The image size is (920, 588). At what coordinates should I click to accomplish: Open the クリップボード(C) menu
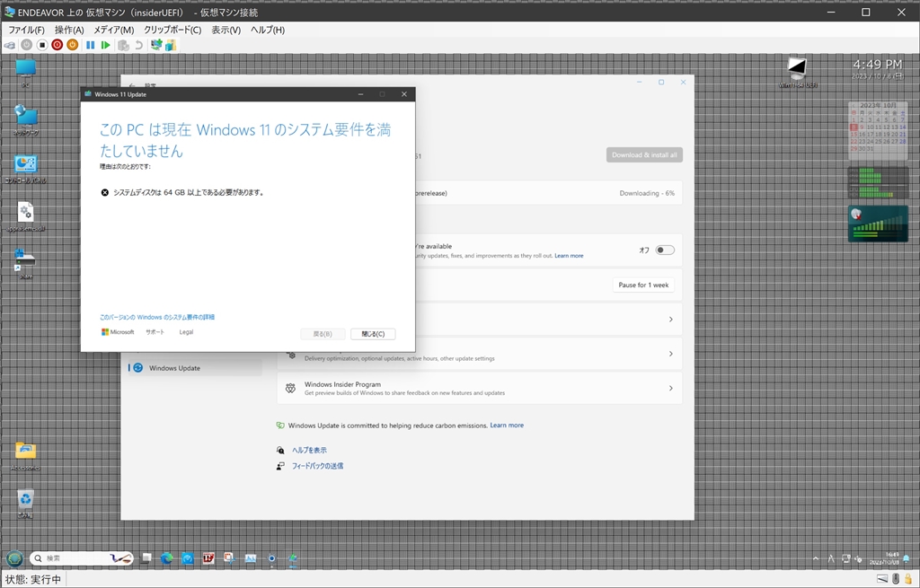click(172, 30)
